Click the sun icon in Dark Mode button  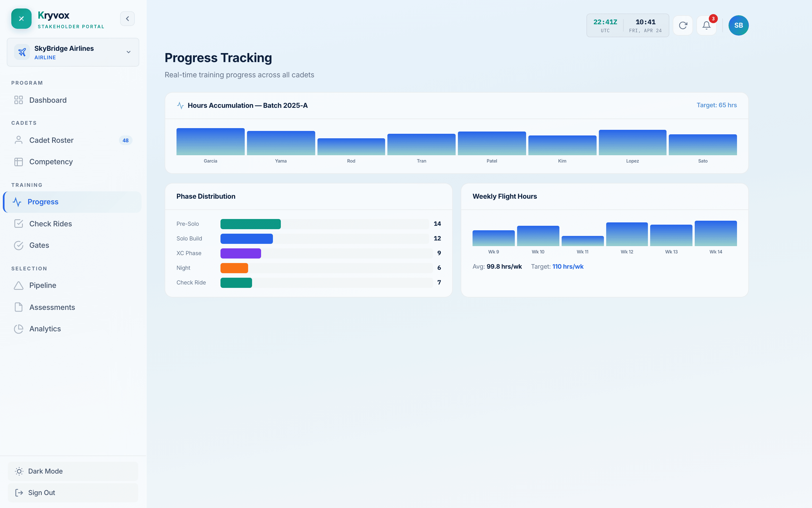19,471
